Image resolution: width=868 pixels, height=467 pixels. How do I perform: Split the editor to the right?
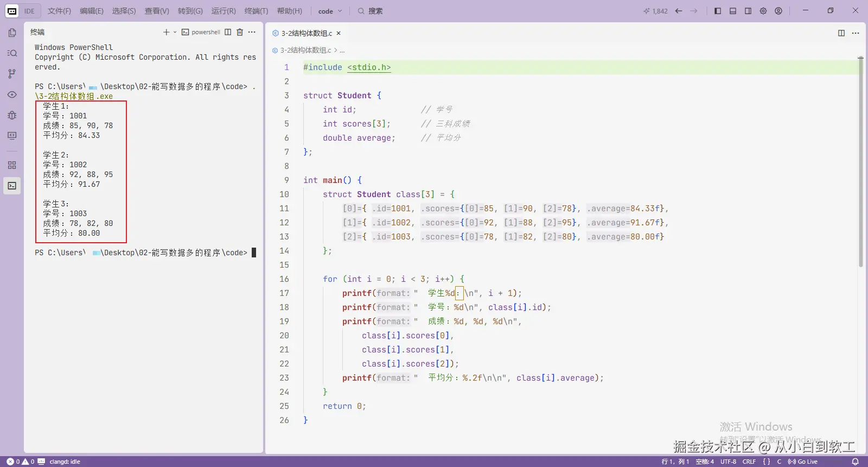pyautogui.click(x=841, y=33)
